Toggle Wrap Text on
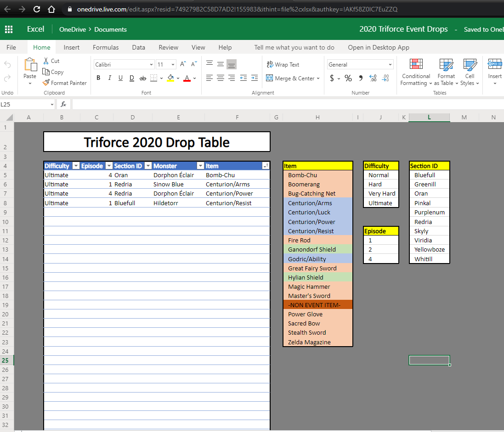Viewport: 504px width, 432px height. [283, 65]
